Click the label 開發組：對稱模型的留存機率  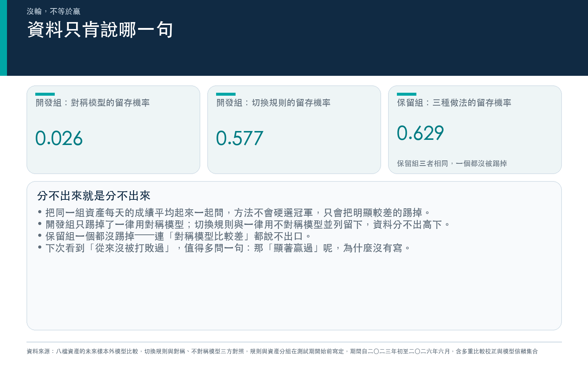[93, 103]
